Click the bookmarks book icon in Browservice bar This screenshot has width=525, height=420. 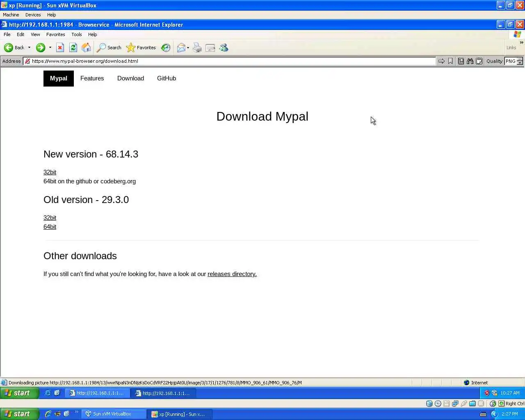coord(461,61)
